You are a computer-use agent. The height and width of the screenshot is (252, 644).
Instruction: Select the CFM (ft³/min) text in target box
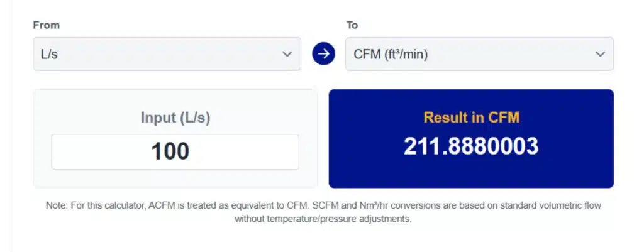(391, 54)
